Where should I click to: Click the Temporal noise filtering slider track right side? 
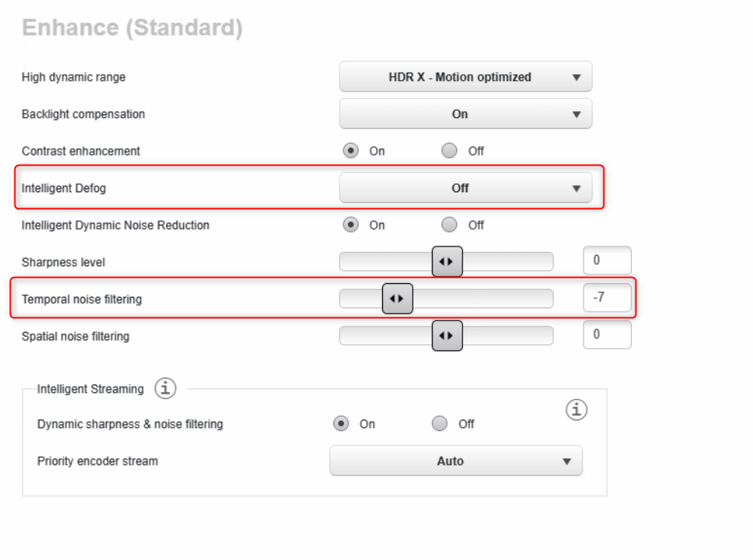(496, 298)
